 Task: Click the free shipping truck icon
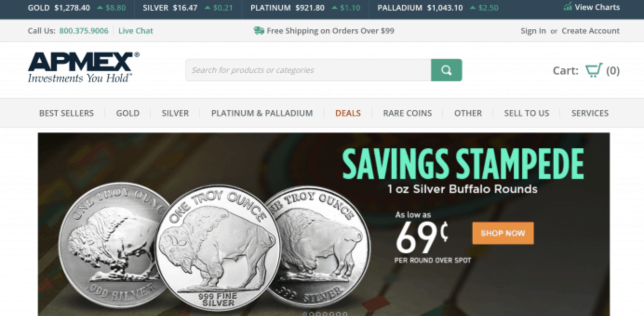point(259,31)
